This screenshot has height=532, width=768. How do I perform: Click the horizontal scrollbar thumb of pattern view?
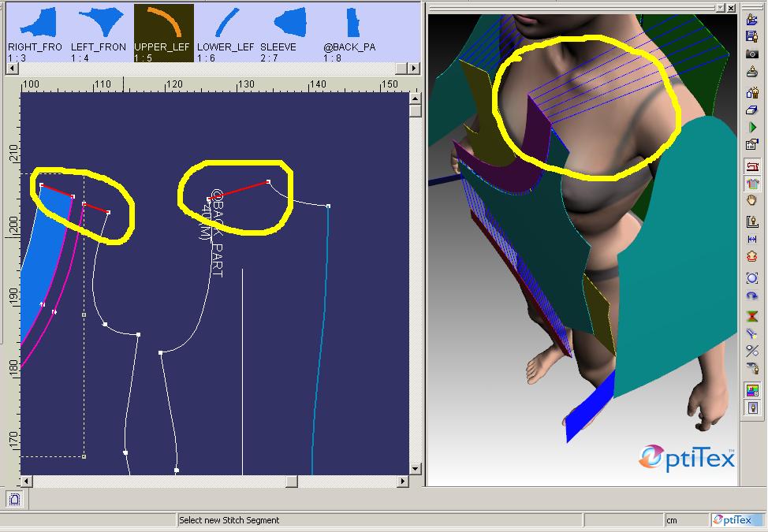[292, 481]
